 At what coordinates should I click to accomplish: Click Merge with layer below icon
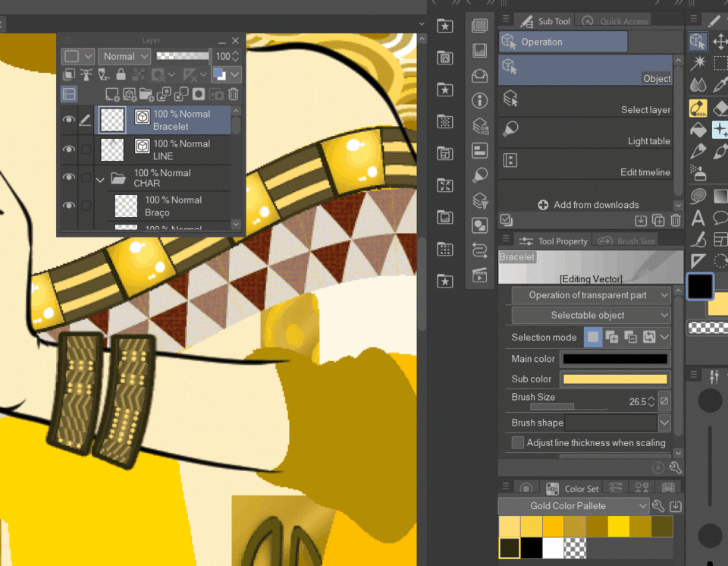[x=181, y=94]
